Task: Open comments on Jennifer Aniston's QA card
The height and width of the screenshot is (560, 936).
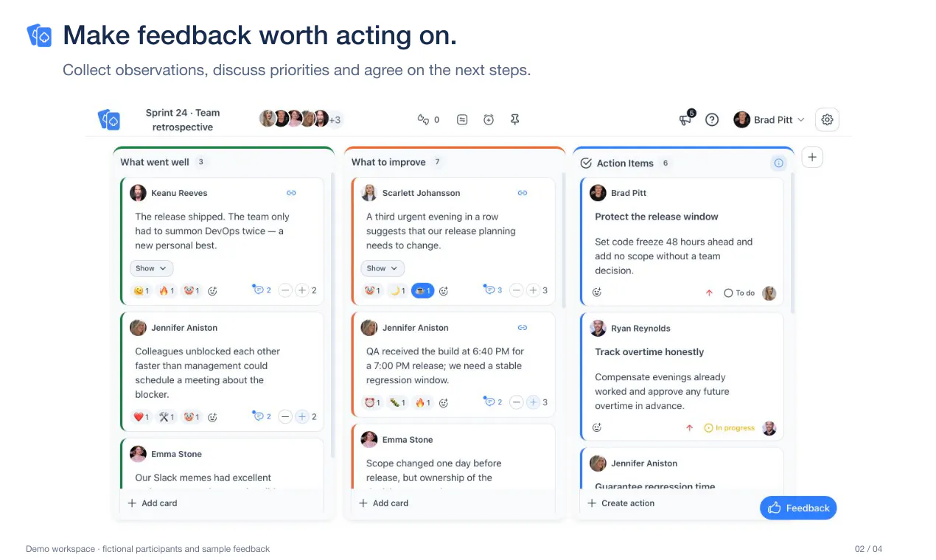Action: [x=493, y=402]
